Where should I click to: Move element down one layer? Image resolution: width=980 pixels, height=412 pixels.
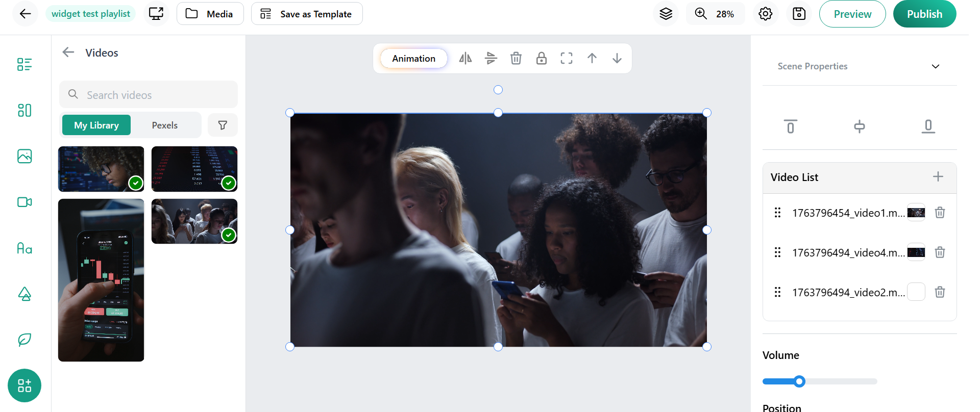click(x=617, y=58)
